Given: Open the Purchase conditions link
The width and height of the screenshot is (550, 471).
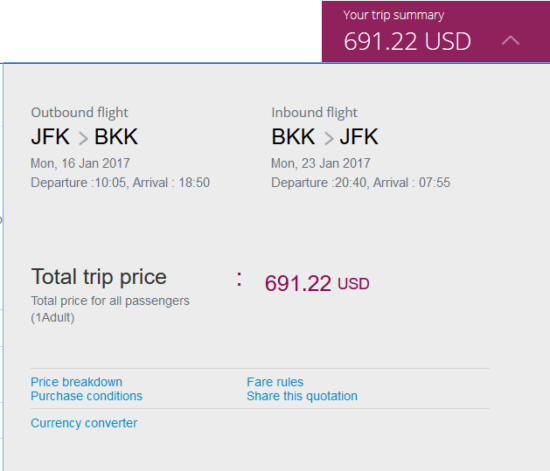Looking at the screenshot, I should [x=87, y=396].
